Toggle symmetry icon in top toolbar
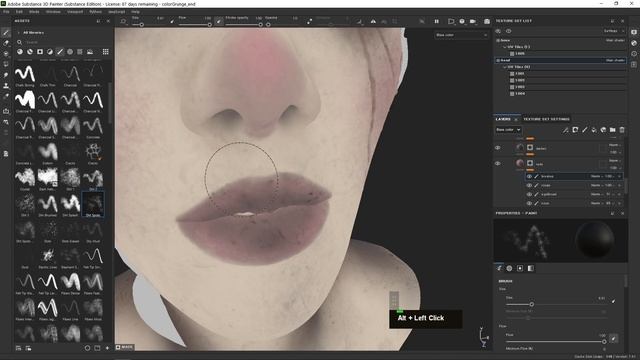This screenshot has height=360, width=640. pos(373,21)
